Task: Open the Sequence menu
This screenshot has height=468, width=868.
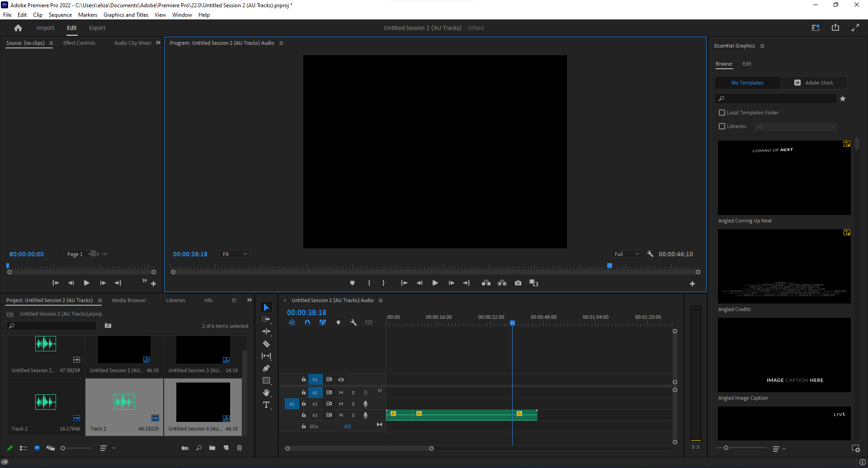Action: click(60, 15)
